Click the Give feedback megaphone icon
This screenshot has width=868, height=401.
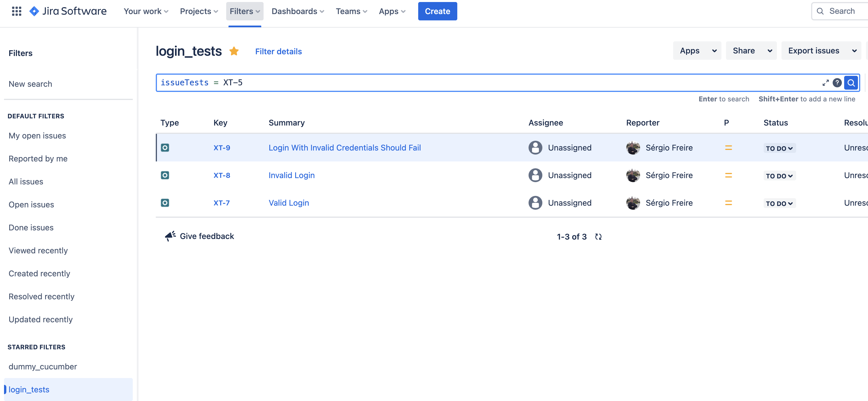[x=170, y=236]
